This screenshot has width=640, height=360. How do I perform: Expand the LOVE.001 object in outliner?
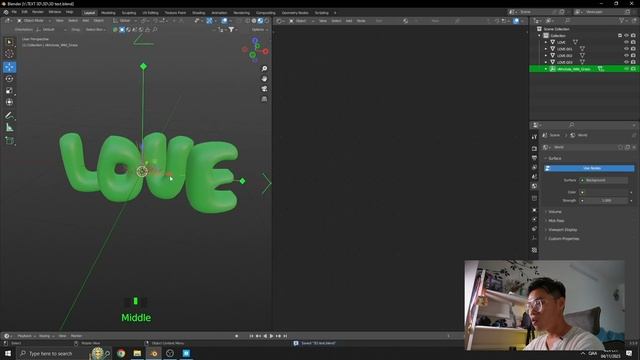(x=546, y=49)
